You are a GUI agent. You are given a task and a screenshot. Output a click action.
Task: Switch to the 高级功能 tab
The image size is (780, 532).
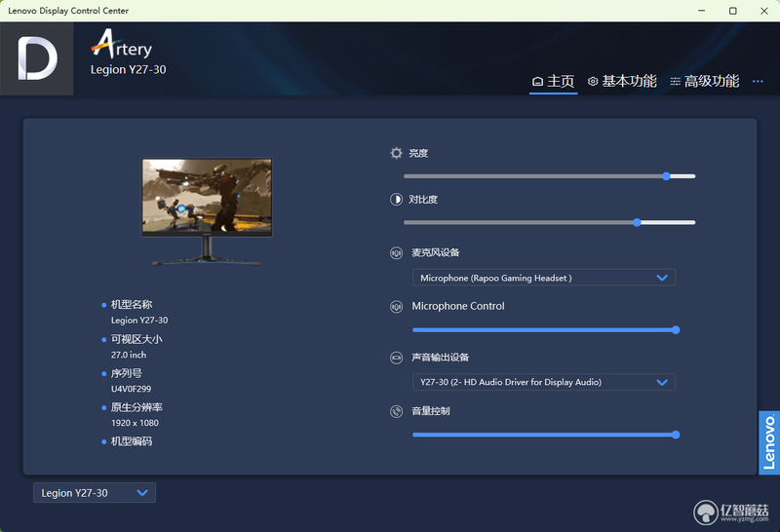click(704, 81)
